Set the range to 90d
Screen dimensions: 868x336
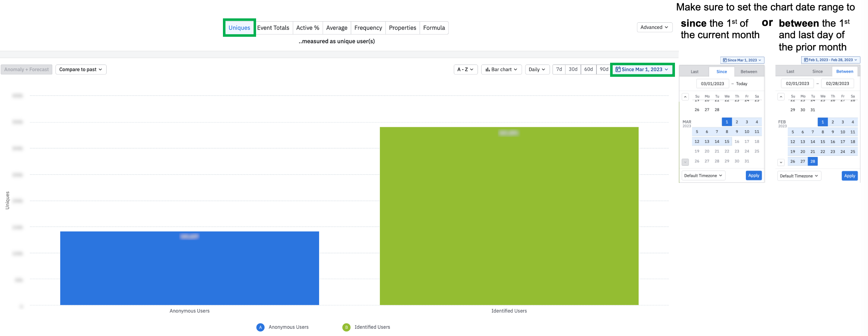click(x=604, y=69)
